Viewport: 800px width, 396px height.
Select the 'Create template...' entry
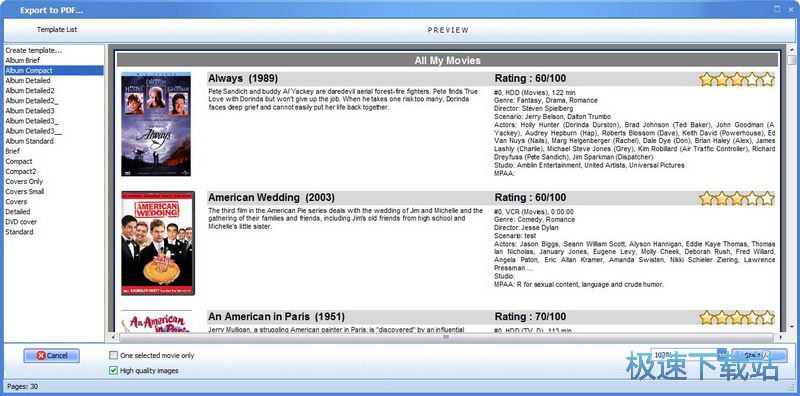34,51
